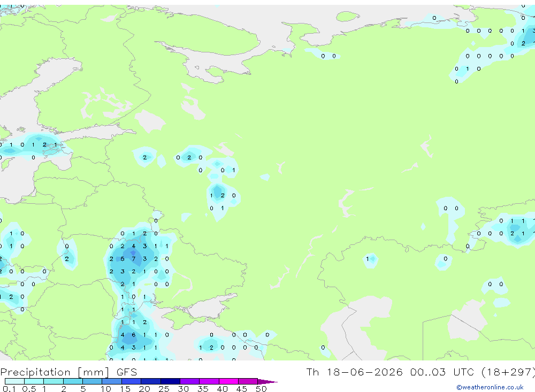Click the peak value "7" on map

pyautogui.click(x=134, y=259)
